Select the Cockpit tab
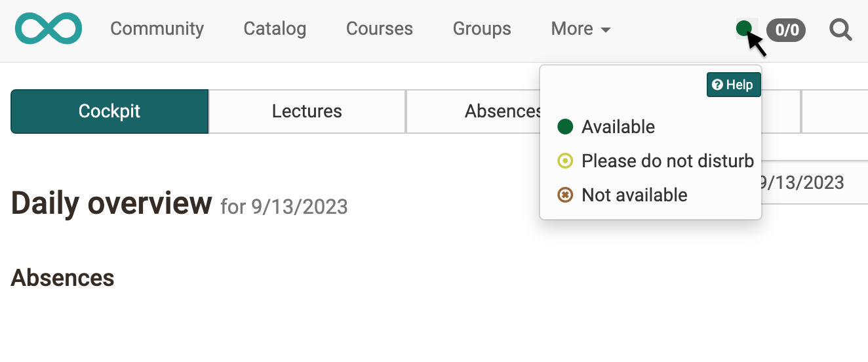The height and width of the screenshot is (362, 868). pos(109,111)
